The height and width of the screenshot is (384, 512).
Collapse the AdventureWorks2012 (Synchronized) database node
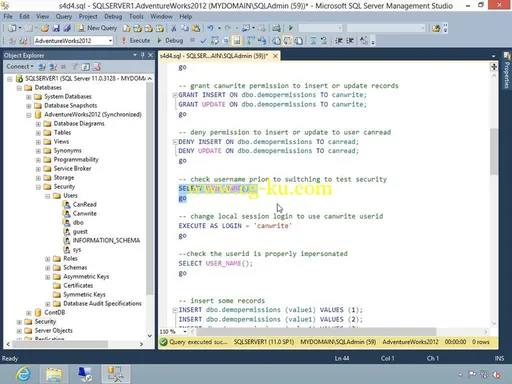29,115
